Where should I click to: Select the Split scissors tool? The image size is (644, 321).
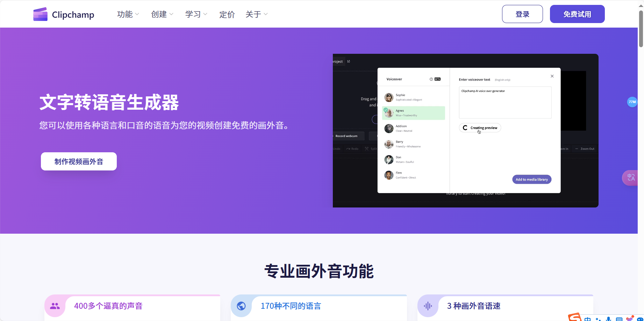point(367,148)
